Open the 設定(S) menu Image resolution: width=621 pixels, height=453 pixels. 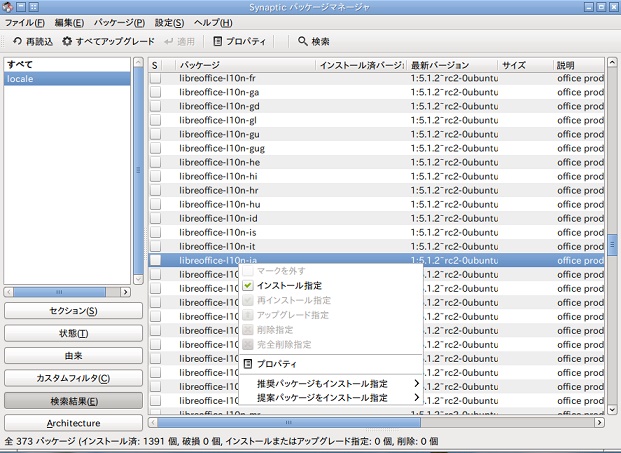(x=169, y=23)
